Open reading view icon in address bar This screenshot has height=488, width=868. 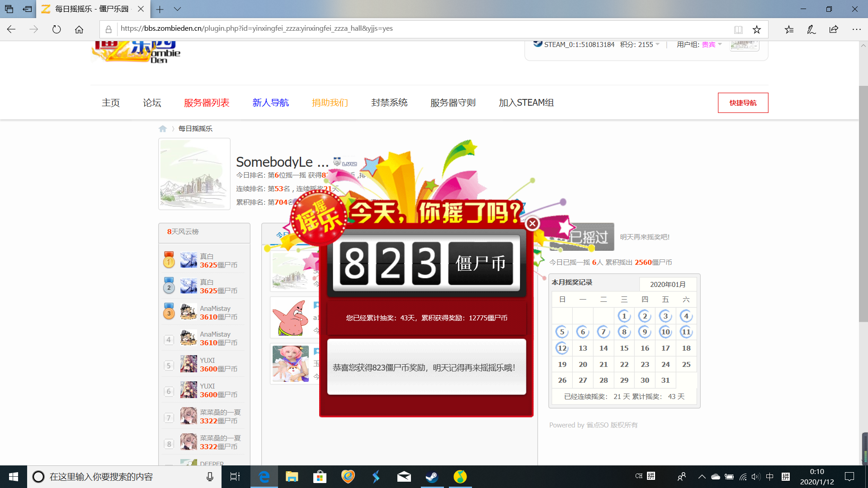coord(738,30)
